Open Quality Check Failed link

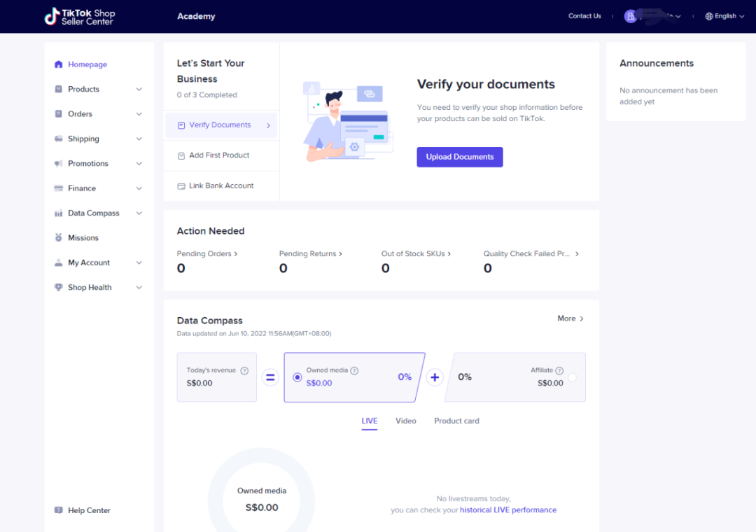531,253
